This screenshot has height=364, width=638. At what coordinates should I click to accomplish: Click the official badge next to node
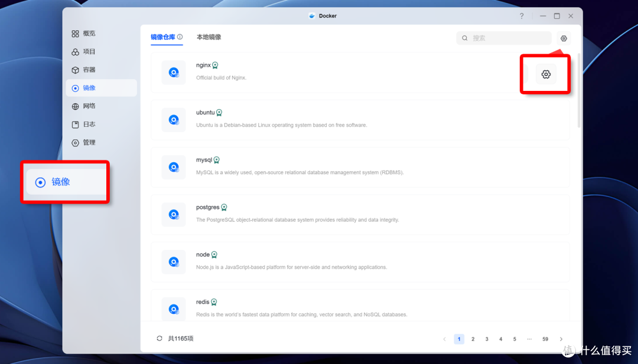(x=214, y=255)
